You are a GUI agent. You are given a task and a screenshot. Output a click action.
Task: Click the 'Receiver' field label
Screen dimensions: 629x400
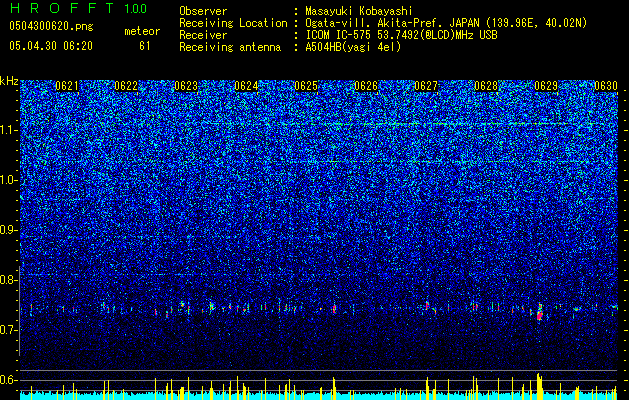[x=203, y=35]
